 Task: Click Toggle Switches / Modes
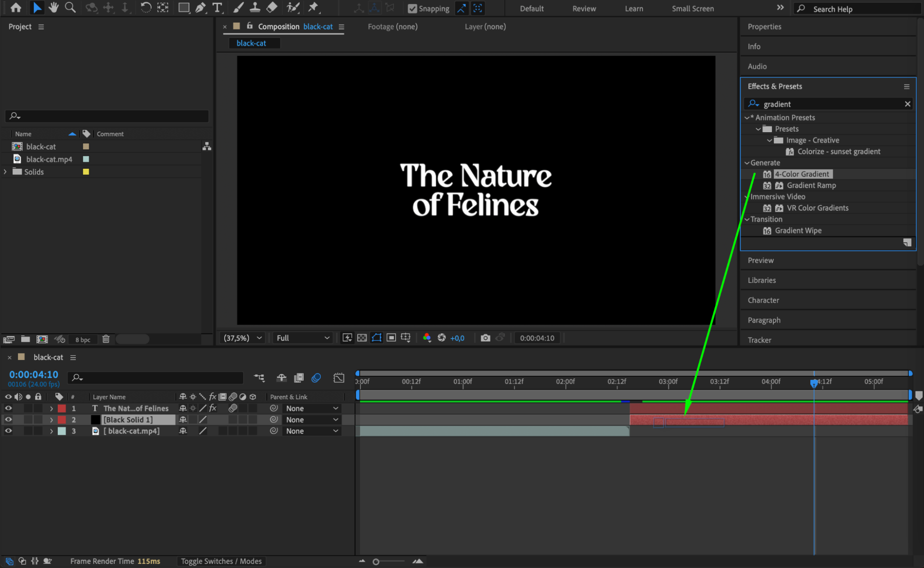[x=221, y=561]
